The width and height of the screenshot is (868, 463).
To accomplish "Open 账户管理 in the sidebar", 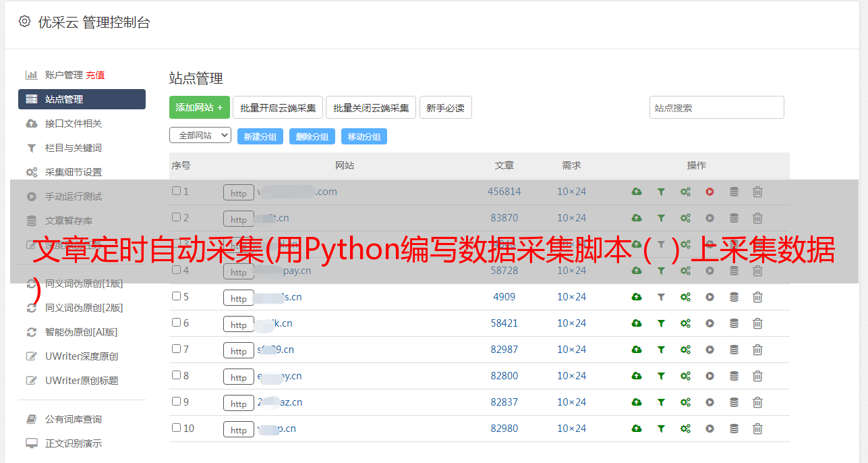I will [x=64, y=75].
